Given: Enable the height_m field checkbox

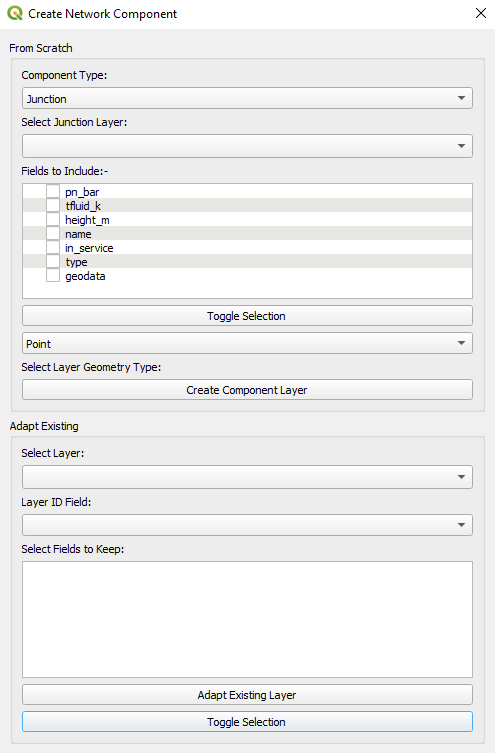Looking at the screenshot, I should (53, 219).
